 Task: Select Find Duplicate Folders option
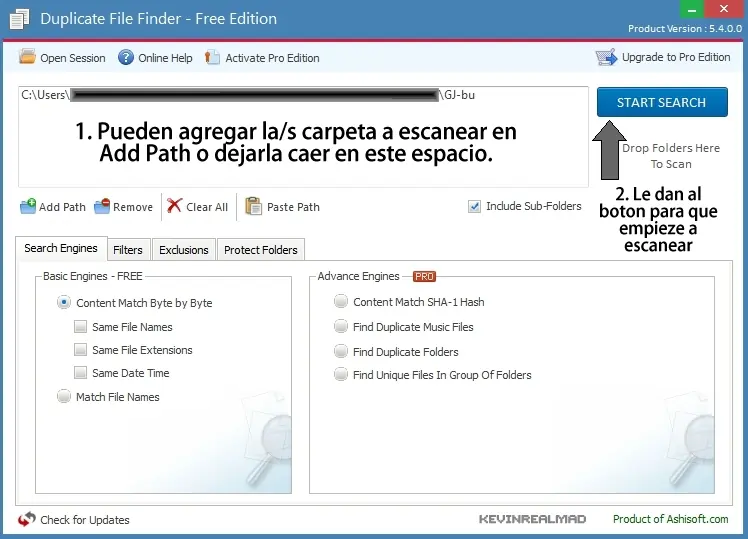tap(341, 352)
